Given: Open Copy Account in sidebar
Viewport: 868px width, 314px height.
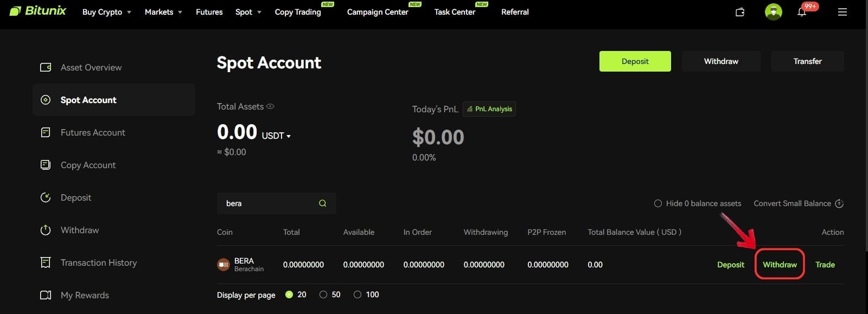Looking at the screenshot, I should [x=88, y=165].
